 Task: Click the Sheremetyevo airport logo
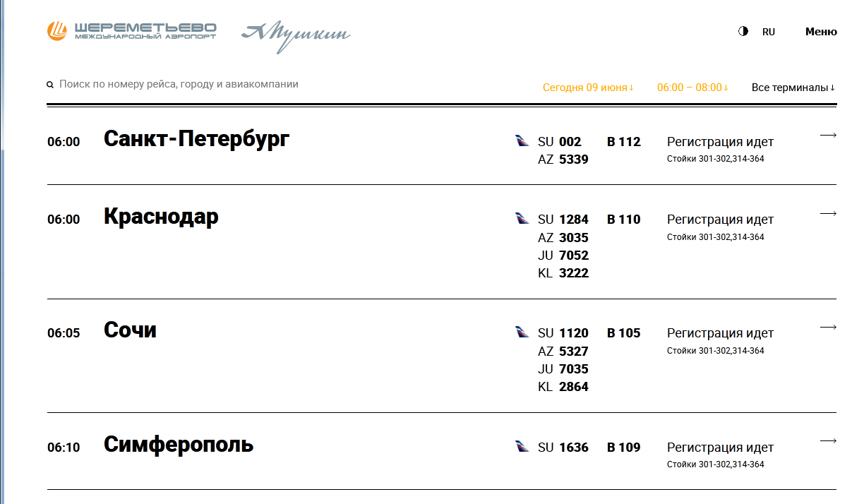pyautogui.click(x=131, y=31)
